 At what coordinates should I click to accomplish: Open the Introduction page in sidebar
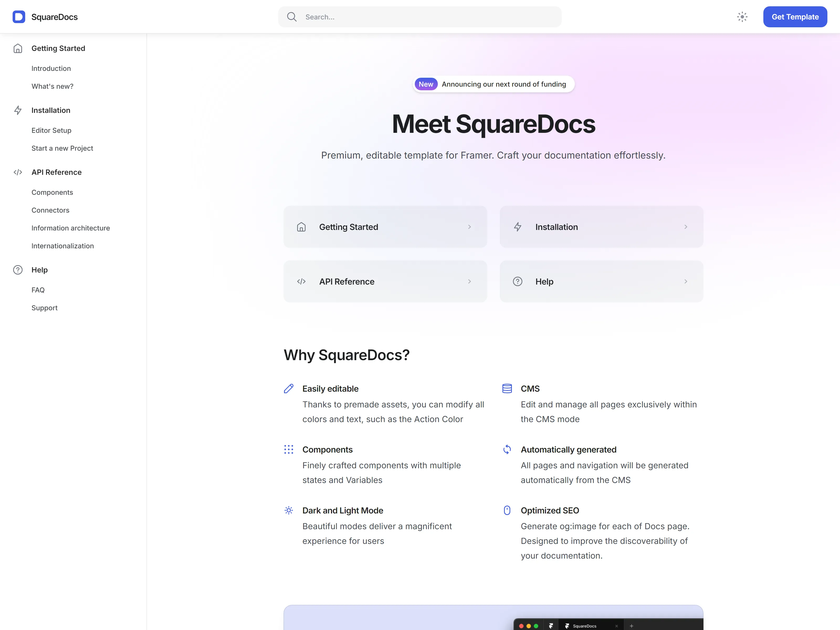coord(51,69)
